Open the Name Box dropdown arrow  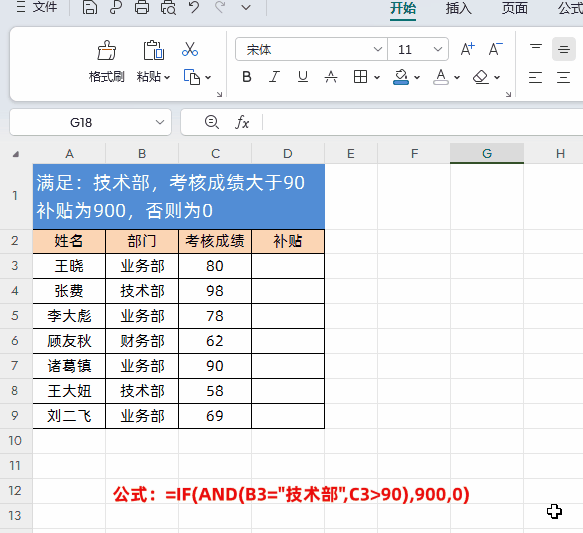[160, 122]
